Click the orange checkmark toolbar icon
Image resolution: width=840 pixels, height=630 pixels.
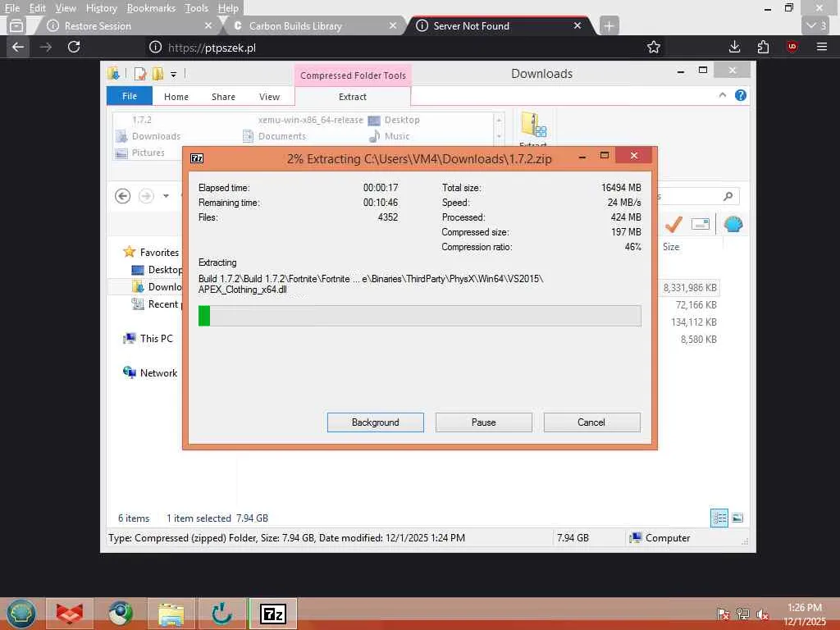point(673,224)
